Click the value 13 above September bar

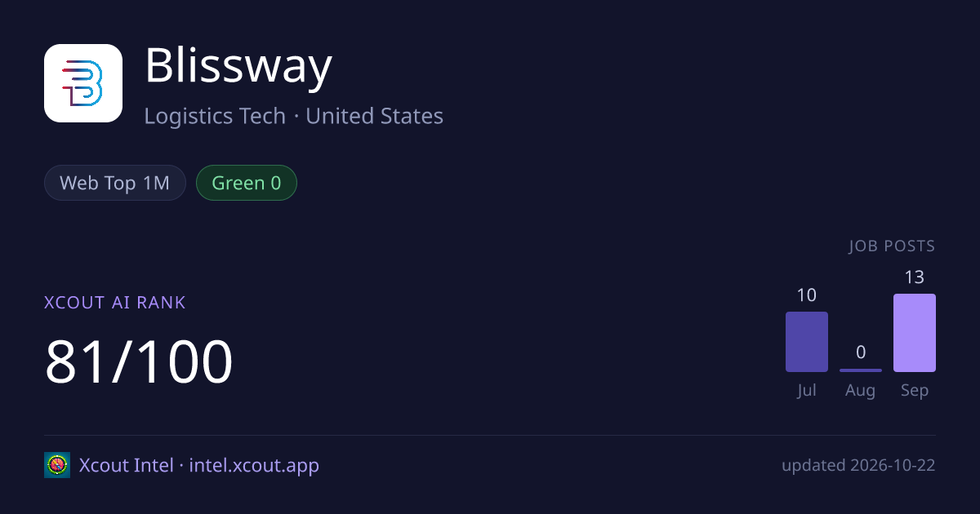[x=915, y=277]
